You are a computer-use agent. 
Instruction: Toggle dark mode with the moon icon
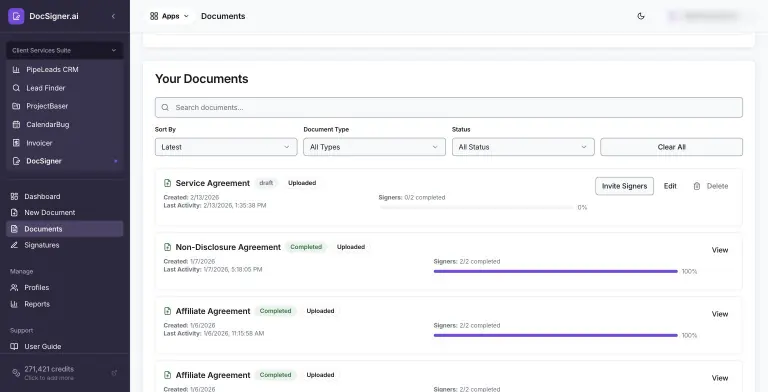click(641, 16)
